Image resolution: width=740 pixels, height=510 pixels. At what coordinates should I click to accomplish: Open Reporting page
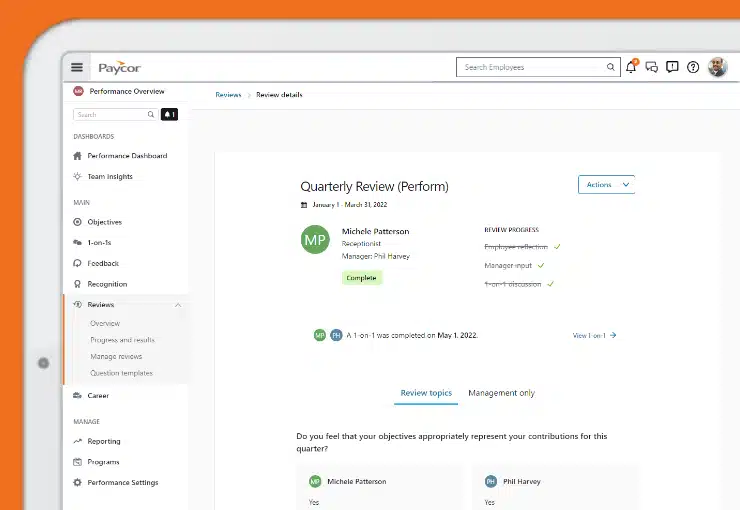click(x=104, y=441)
